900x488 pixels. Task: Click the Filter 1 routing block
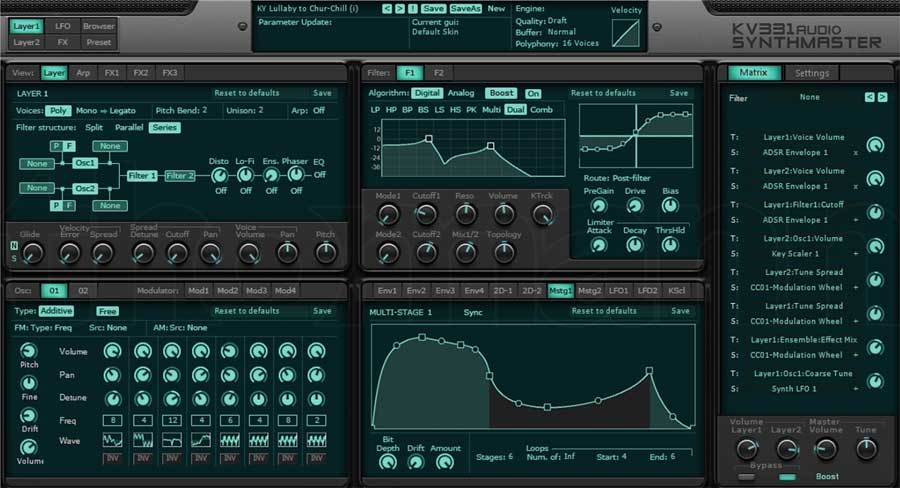[142, 176]
